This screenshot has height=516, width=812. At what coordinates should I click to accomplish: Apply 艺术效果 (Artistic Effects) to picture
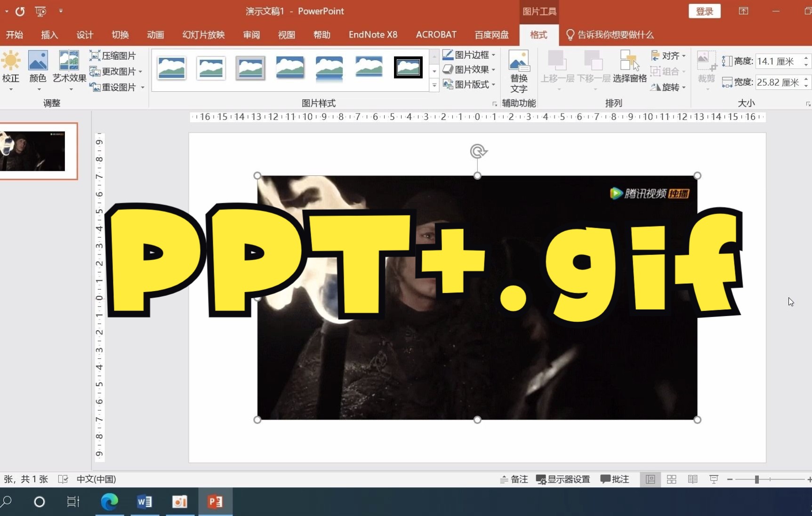[69, 70]
